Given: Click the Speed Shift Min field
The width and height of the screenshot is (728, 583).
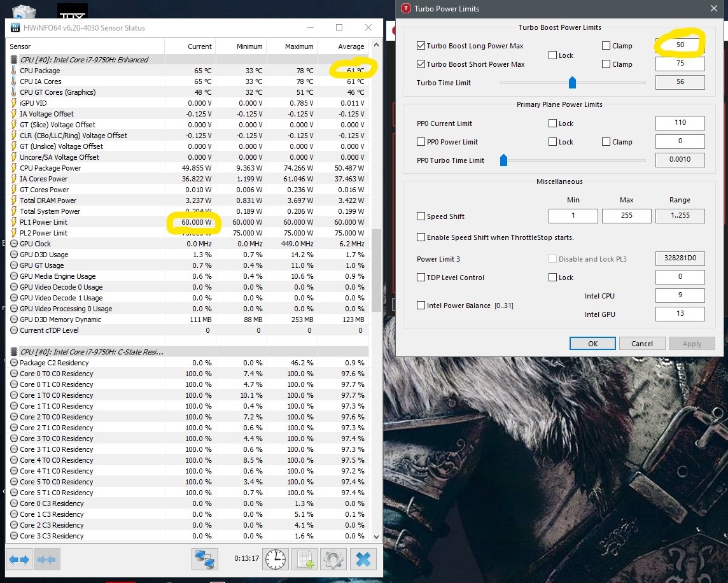Looking at the screenshot, I should [573, 216].
